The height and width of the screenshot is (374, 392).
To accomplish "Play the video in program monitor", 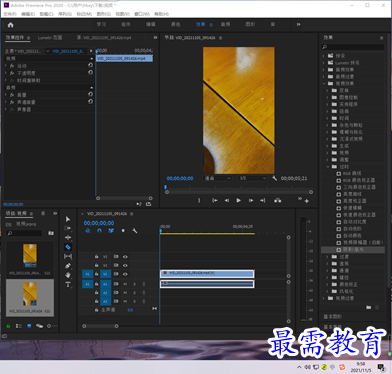I will click(x=238, y=200).
